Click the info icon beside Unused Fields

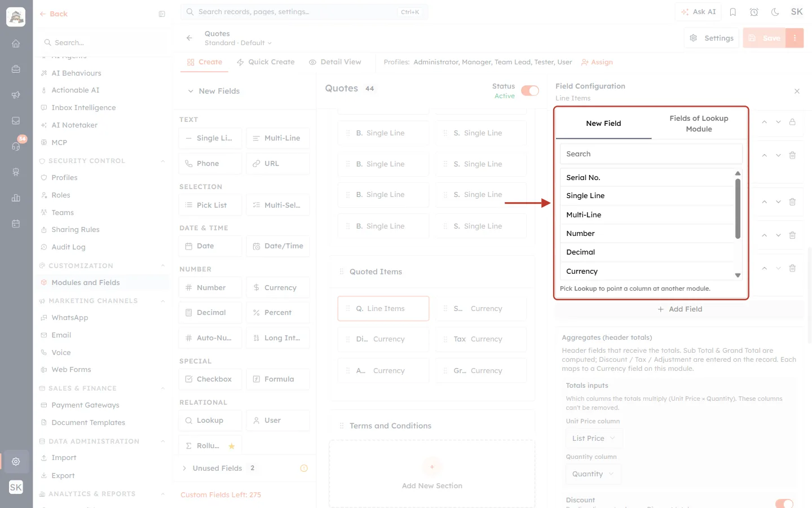click(304, 468)
